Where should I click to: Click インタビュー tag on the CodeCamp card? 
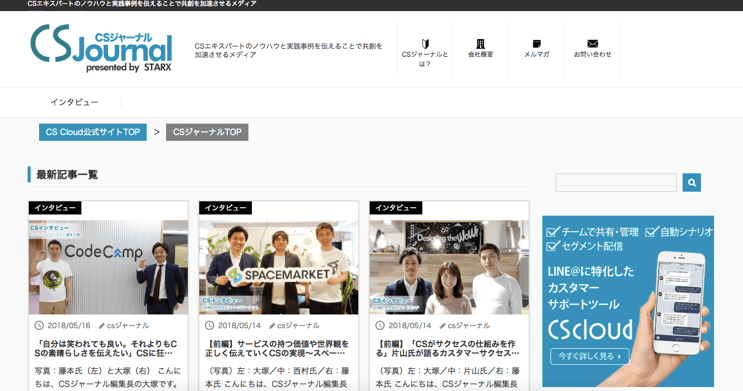(x=55, y=208)
